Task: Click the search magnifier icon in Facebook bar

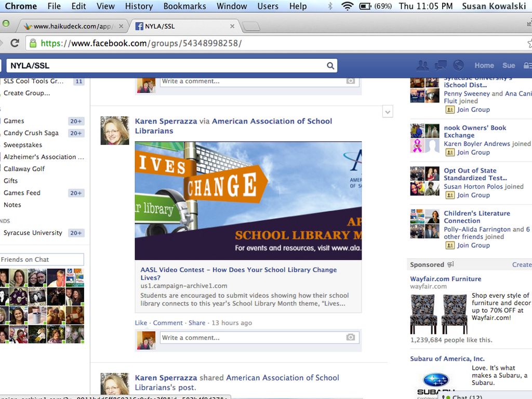Action: coord(330,65)
